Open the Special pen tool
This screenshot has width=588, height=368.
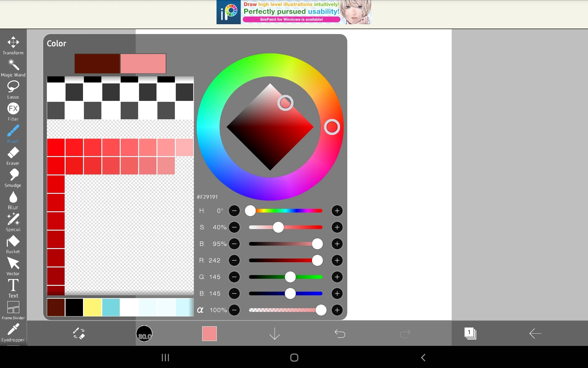point(13,220)
